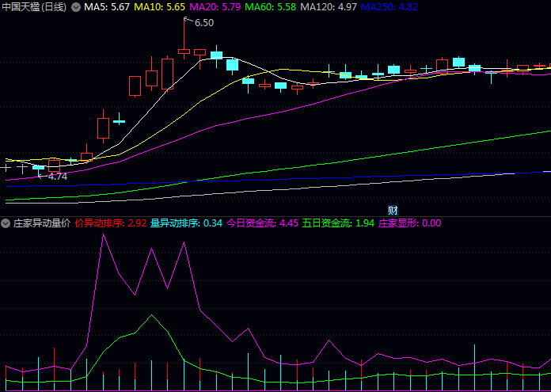Select the MA5: 5.67 moving average label

pyautogui.click(x=107, y=7)
